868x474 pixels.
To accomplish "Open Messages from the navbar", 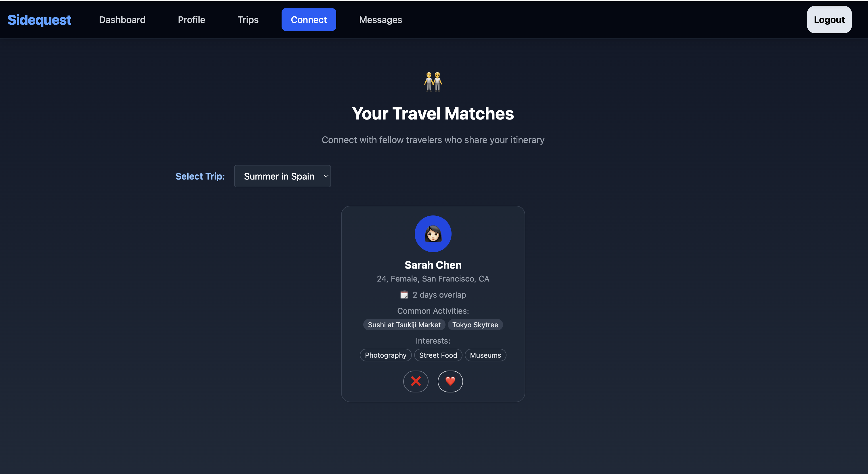I will click(381, 20).
